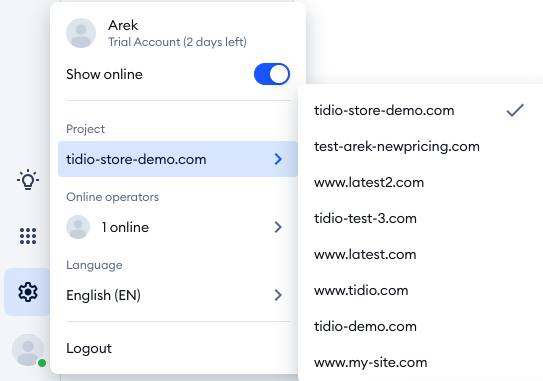Switch to test-arek-newpricing.com project
Screen dimensions: 543x381
coord(420,147)
